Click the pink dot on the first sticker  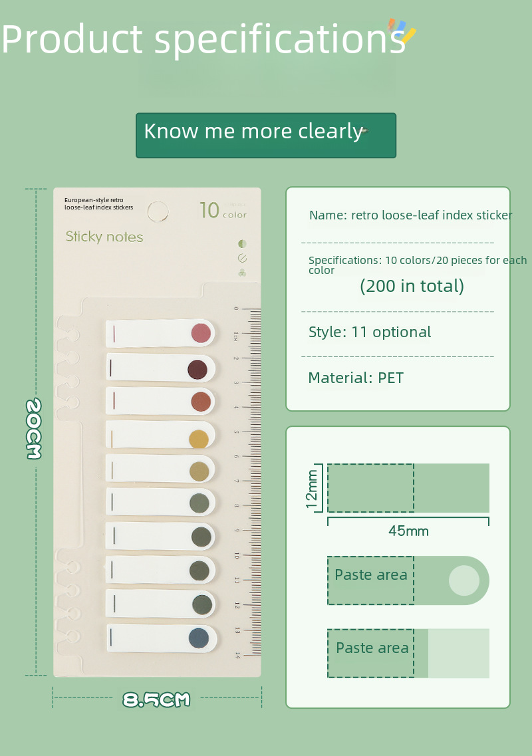pos(200,332)
